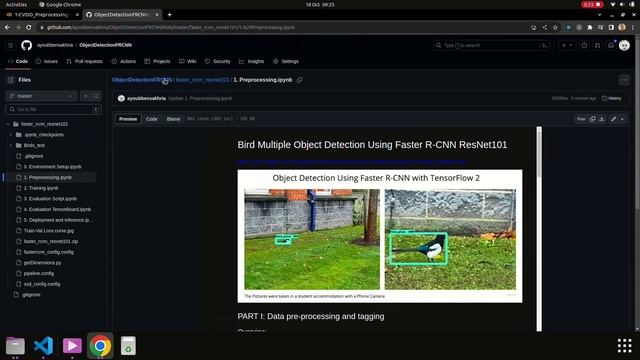Screen dimensions: 640x360
Task: Open Chrome extensions puzzle icon
Action: [x=590, y=27]
